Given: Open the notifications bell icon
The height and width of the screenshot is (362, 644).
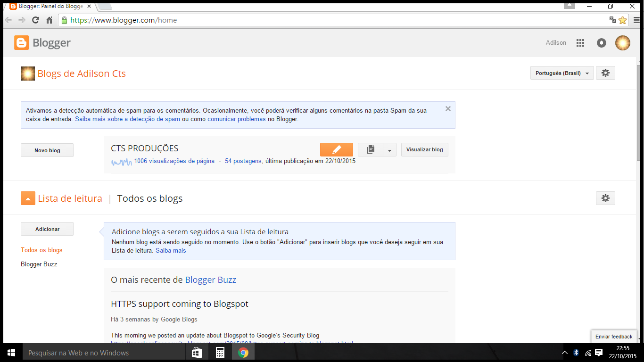Looking at the screenshot, I should coord(601,43).
